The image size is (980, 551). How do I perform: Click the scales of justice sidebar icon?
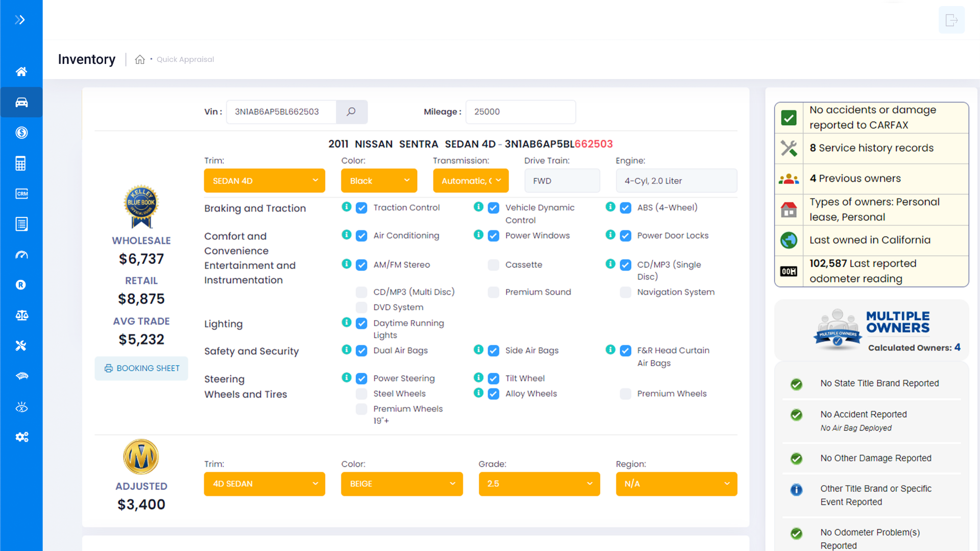(21, 315)
